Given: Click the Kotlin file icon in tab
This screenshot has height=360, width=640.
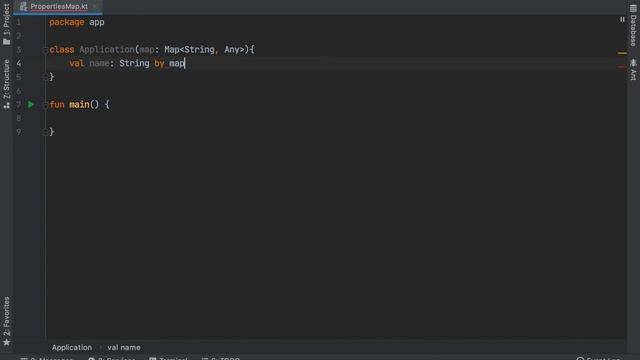Looking at the screenshot, I should [x=23, y=6].
